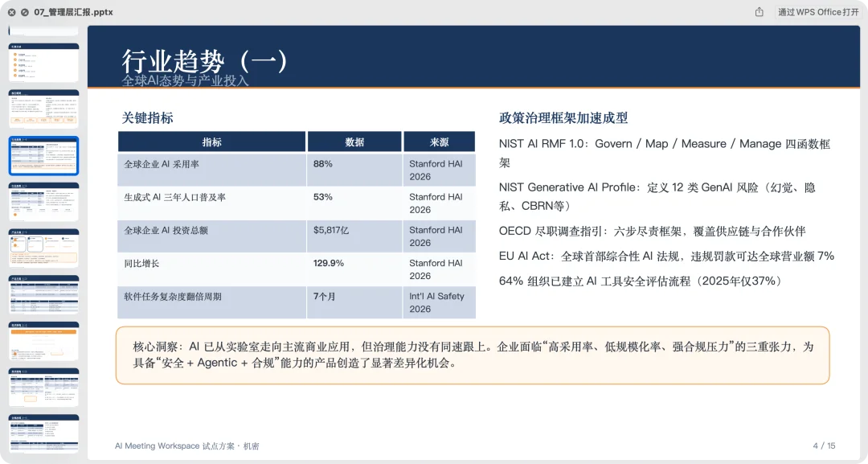Select the thumbnail with five orange boxes in a row
The width and height of the screenshot is (868, 464).
point(43,109)
